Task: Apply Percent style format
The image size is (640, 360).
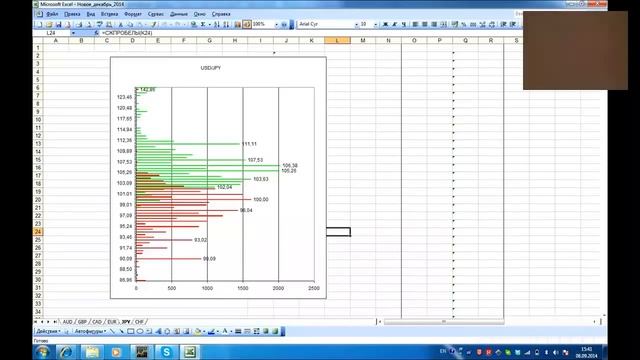Action: coord(464,24)
